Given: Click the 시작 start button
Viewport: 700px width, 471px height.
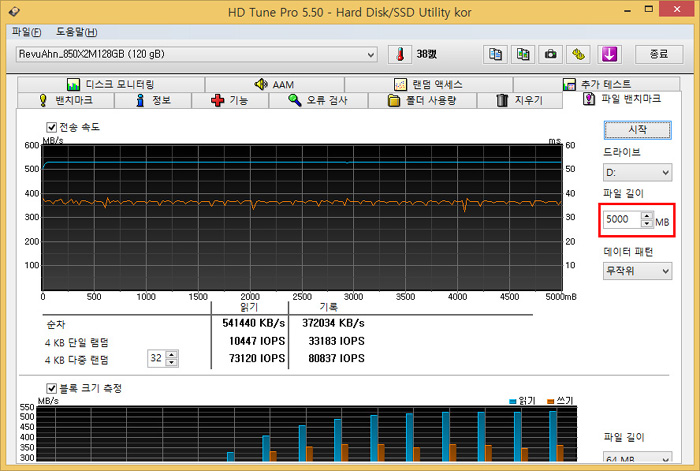Looking at the screenshot, I should pyautogui.click(x=638, y=129).
